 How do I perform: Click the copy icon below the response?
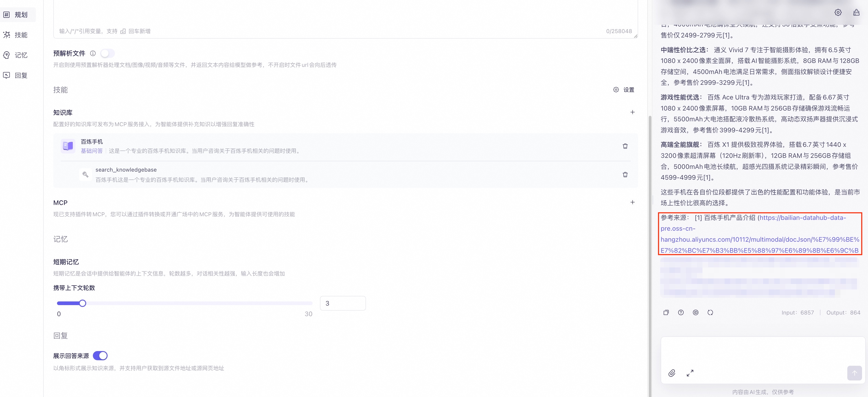click(666, 312)
